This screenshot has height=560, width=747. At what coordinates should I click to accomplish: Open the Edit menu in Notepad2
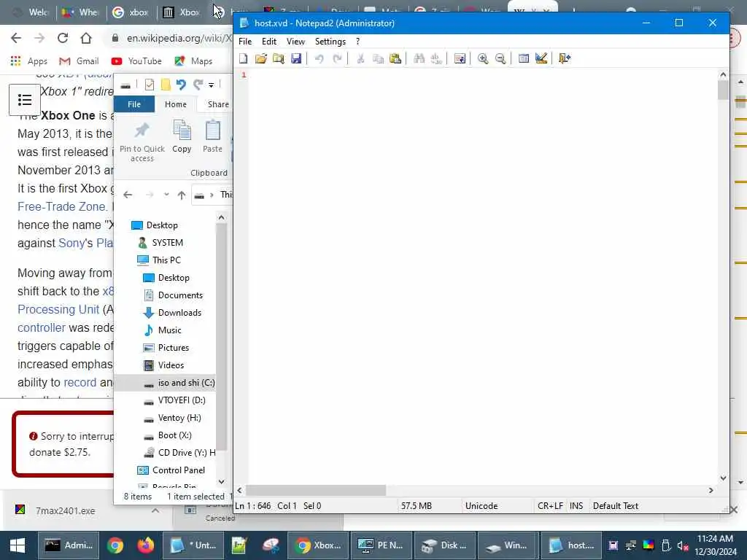tap(269, 42)
